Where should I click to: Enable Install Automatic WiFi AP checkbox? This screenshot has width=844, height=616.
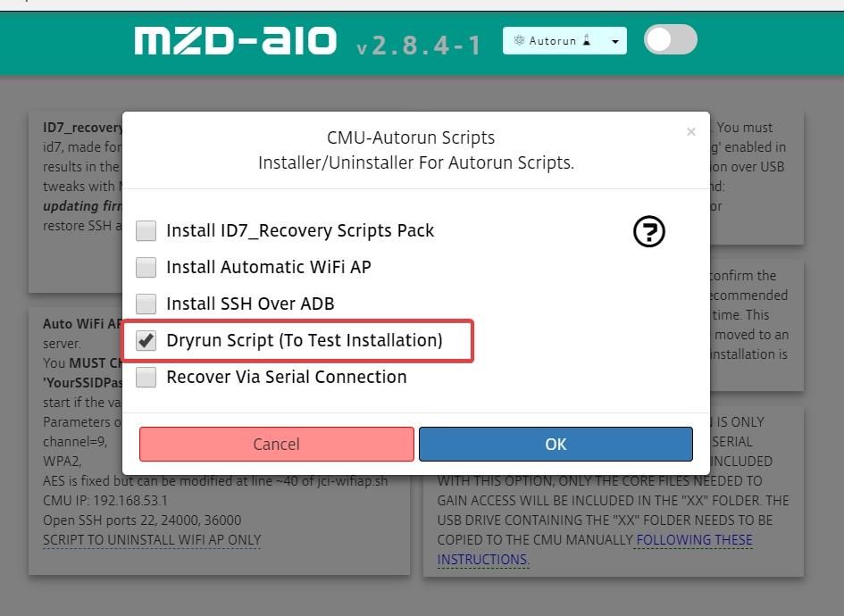[x=146, y=268]
